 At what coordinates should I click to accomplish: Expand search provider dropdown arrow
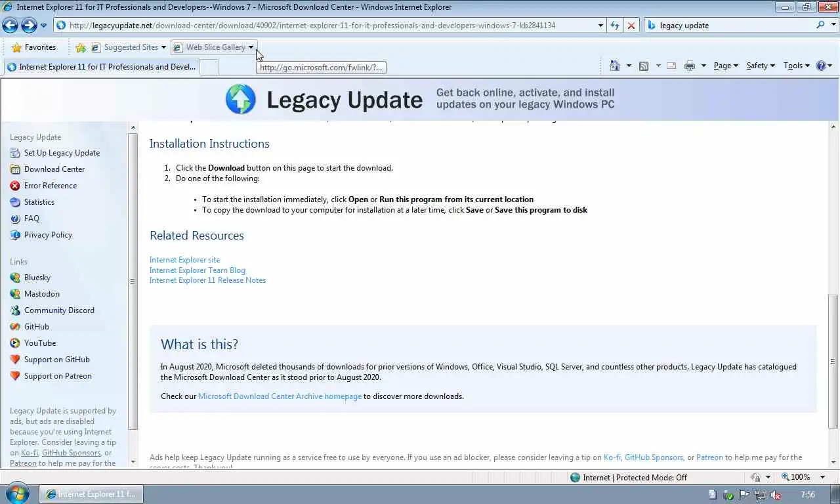(832, 25)
